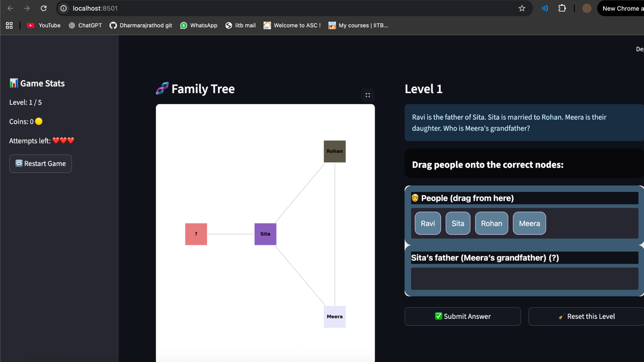Click the purple Sita tree node

pos(265,234)
